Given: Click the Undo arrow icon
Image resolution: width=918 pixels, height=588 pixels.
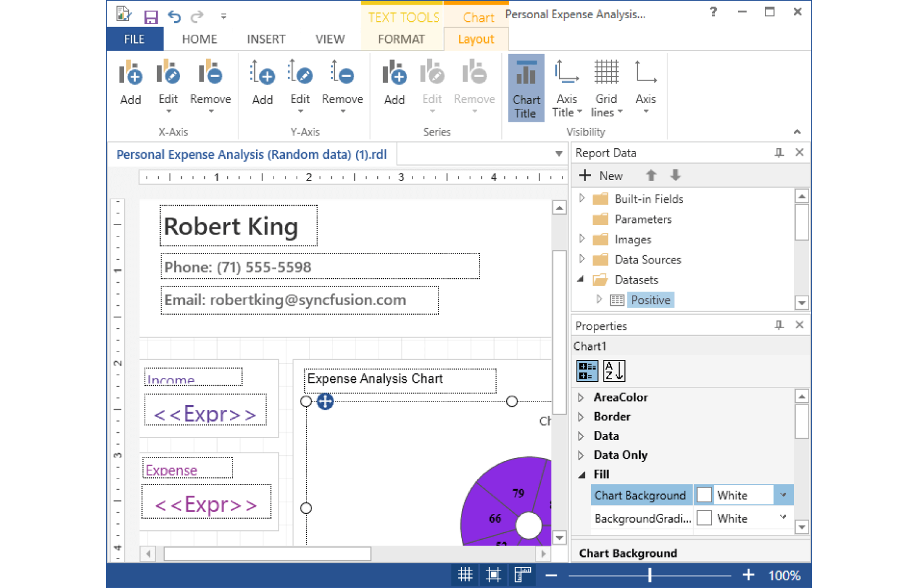Looking at the screenshot, I should pos(174,16).
